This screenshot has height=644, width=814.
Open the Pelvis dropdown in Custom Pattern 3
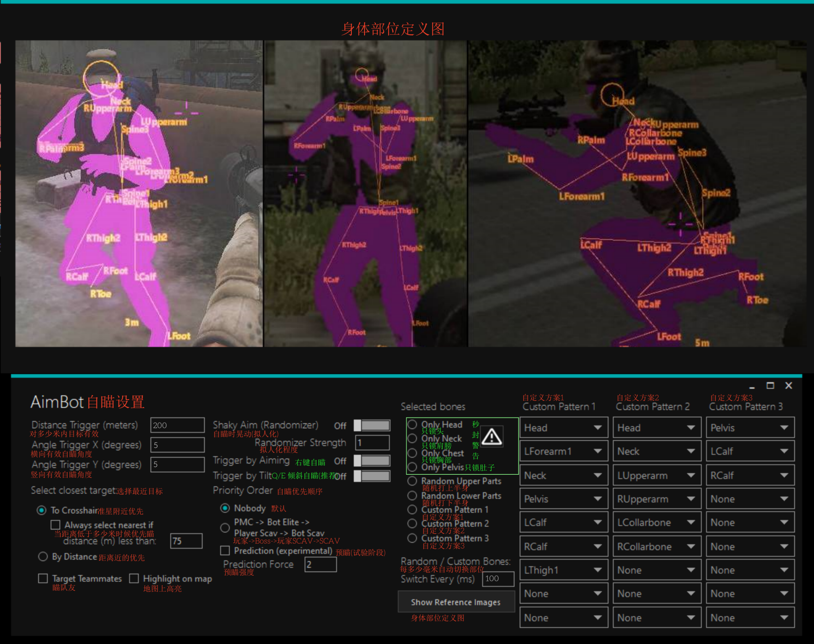pos(750,428)
